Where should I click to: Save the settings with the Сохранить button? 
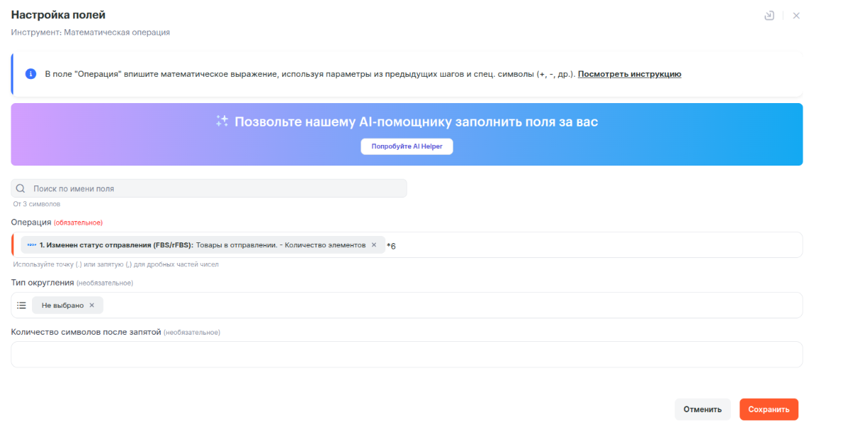click(x=768, y=409)
